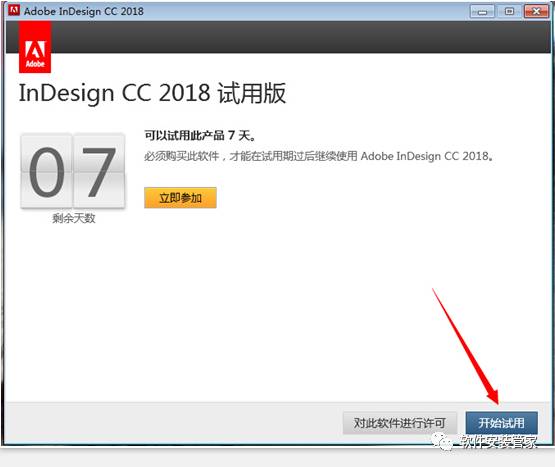Image resolution: width=555 pixels, height=467 pixels.
Task: Maximize the InDesign trial dialog window
Action: point(509,12)
